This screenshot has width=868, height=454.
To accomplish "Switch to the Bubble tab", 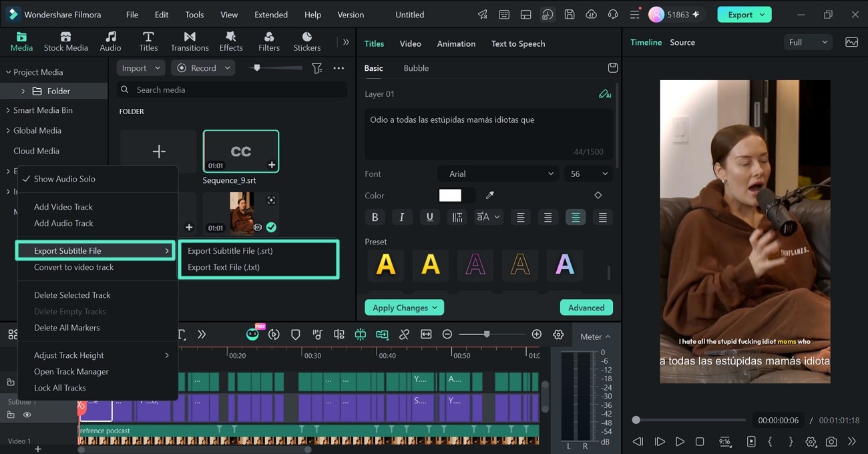I will coord(416,68).
